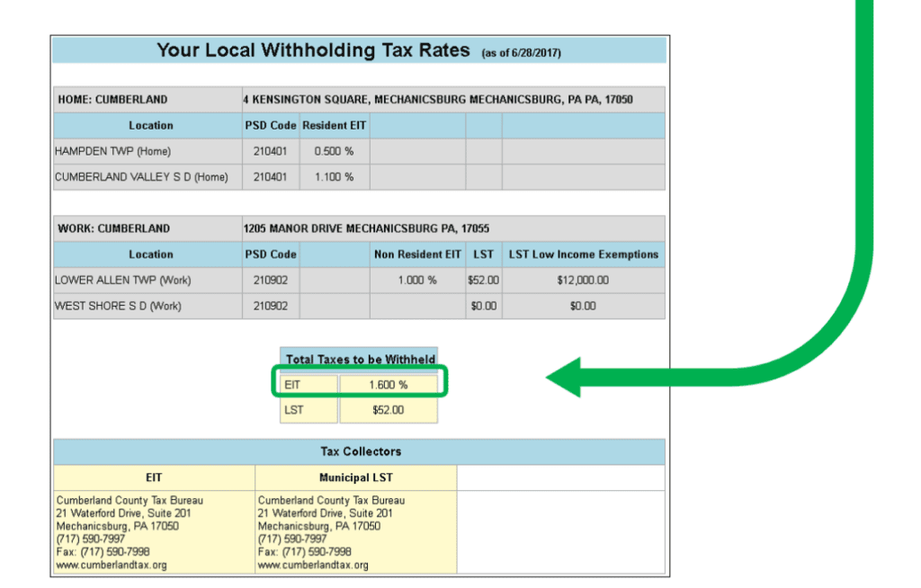921x588 pixels.
Task: Click the Total Taxes to be Withheld header
Action: (360, 360)
